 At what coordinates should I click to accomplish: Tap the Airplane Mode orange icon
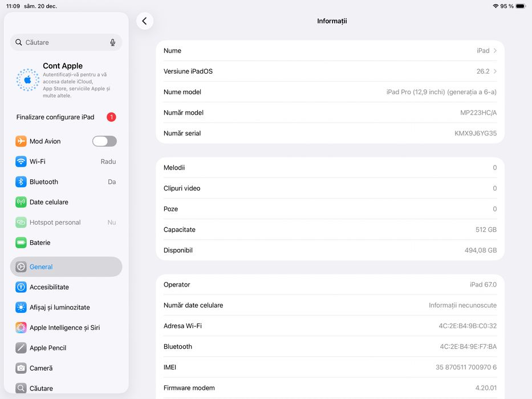tap(21, 141)
